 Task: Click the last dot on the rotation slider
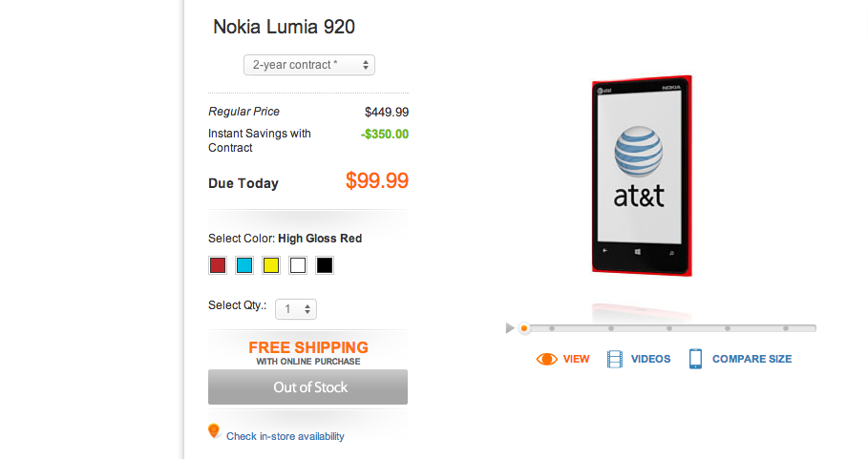[786, 328]
